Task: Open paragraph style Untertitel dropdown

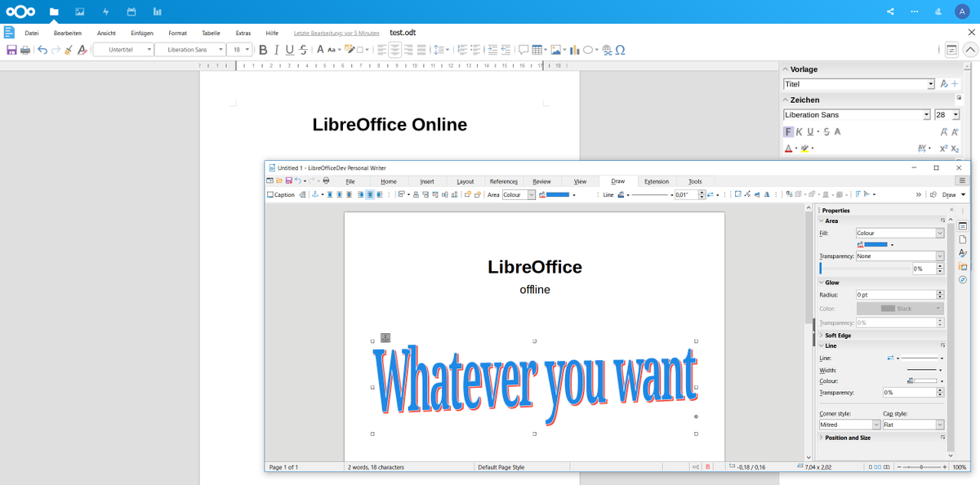Action: point(123,50)
